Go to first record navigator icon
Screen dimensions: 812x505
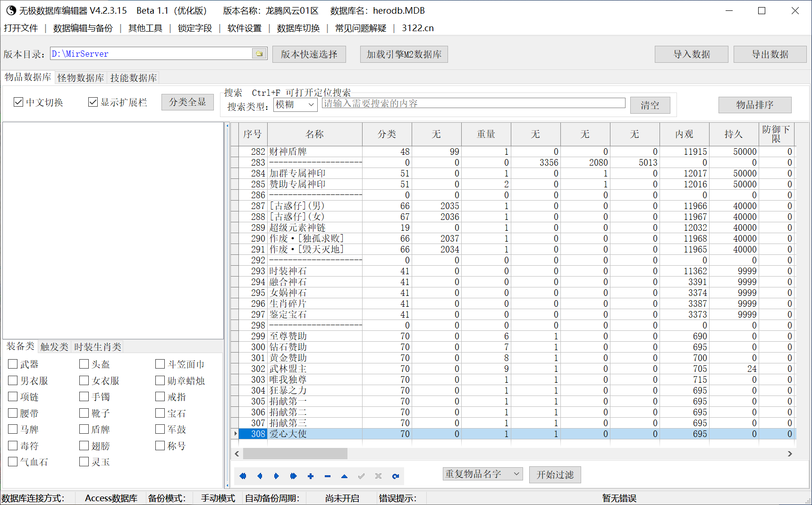(243, 476)
